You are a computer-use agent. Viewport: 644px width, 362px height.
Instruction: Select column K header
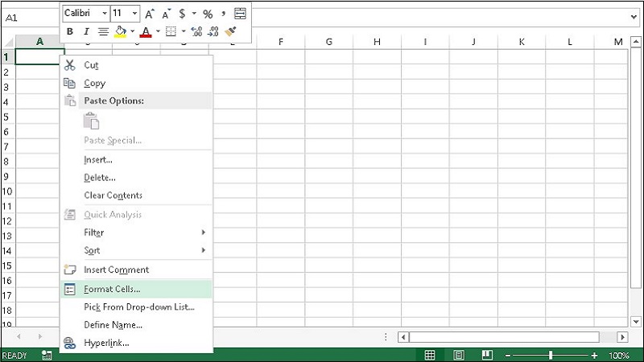[x=522, y=42]
